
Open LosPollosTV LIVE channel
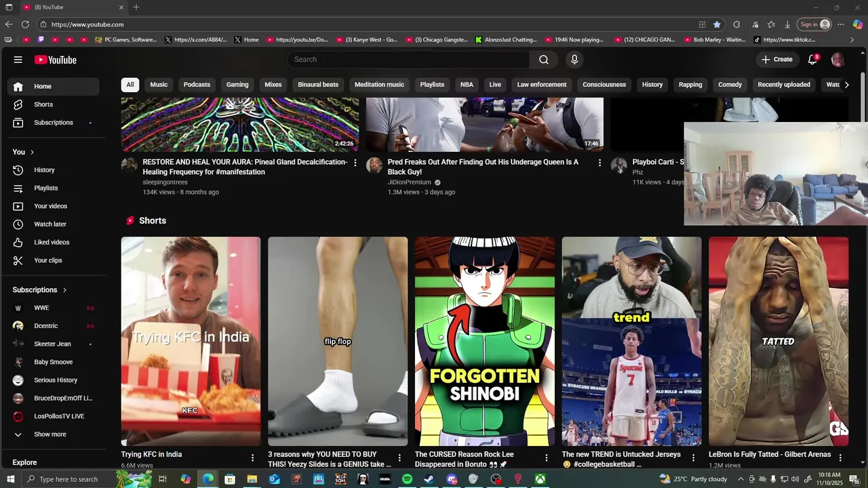(x=53, y=416)
